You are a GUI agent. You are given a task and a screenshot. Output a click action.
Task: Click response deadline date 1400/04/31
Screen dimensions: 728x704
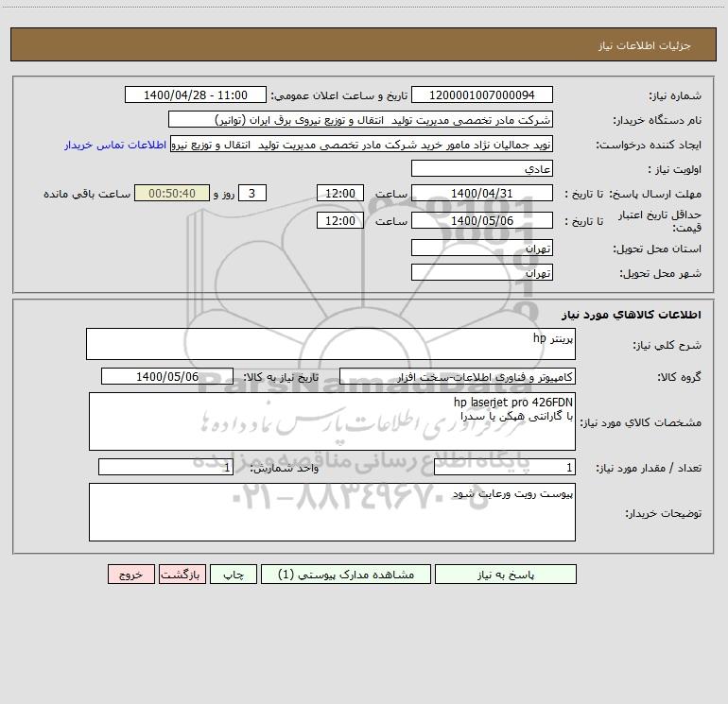(x=482, y=193)
